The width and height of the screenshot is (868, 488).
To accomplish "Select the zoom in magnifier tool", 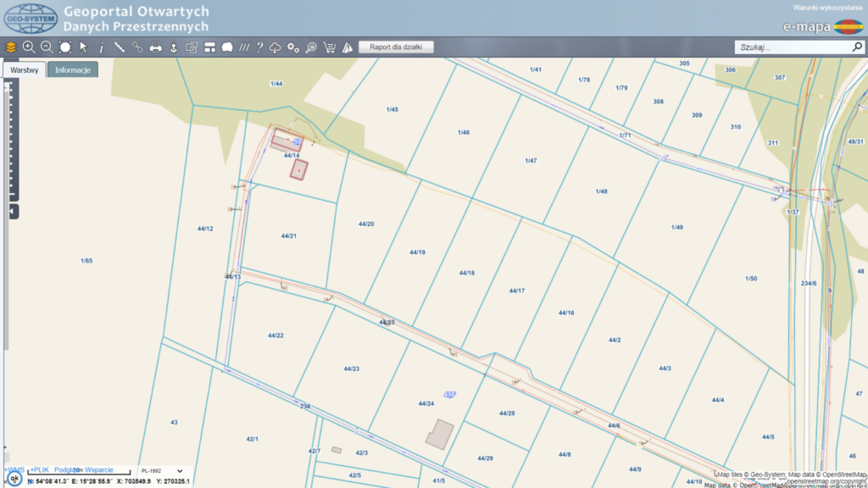I will coord(29,47).
